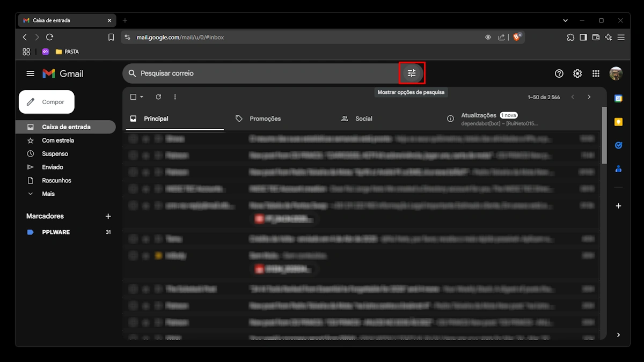
Task: Open the PPLWARE label
Action: (56, 232)
